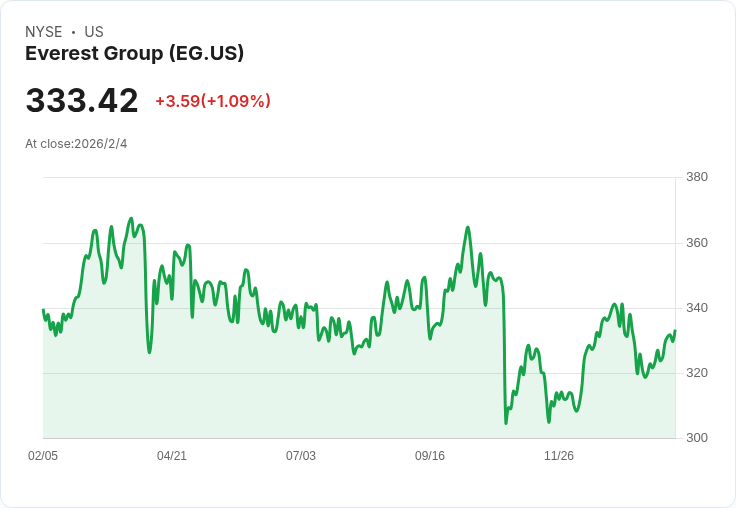Select the +3.59(+1.09%) price change
The image size is (736, 508).
[212, 101]
